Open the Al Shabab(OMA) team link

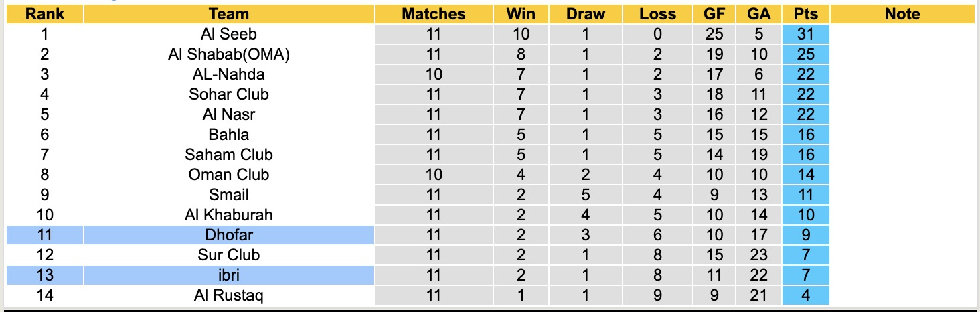[228, 54]
